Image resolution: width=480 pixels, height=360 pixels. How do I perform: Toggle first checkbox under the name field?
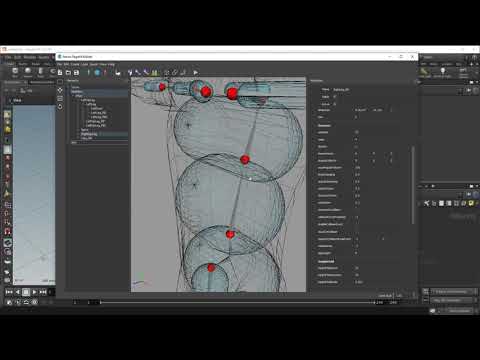coord(335,97)
